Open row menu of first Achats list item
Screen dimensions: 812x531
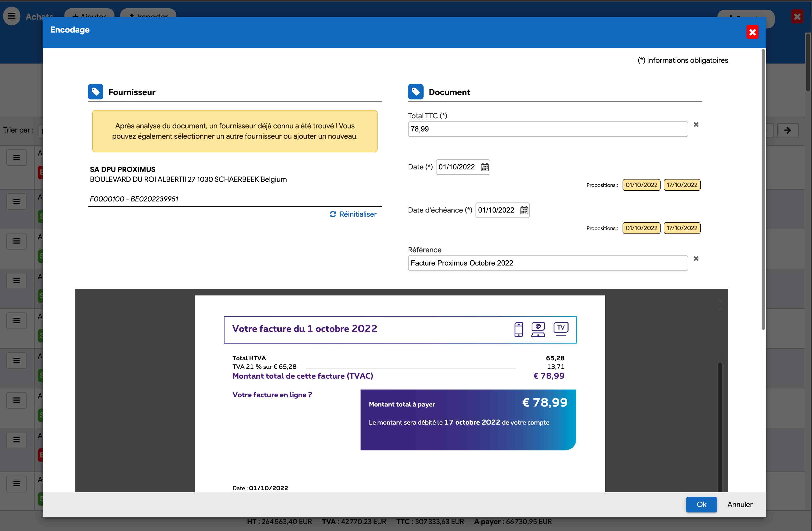(x=16, y=158)
